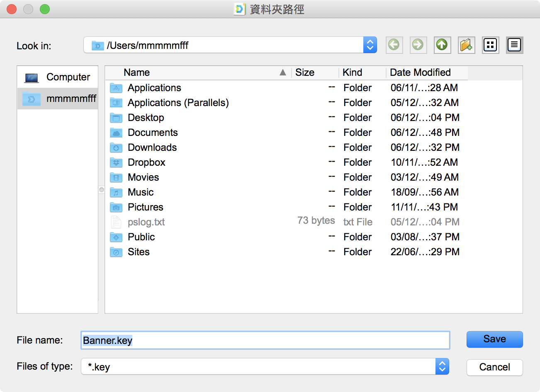Open the Files of type dropdown

442,367
